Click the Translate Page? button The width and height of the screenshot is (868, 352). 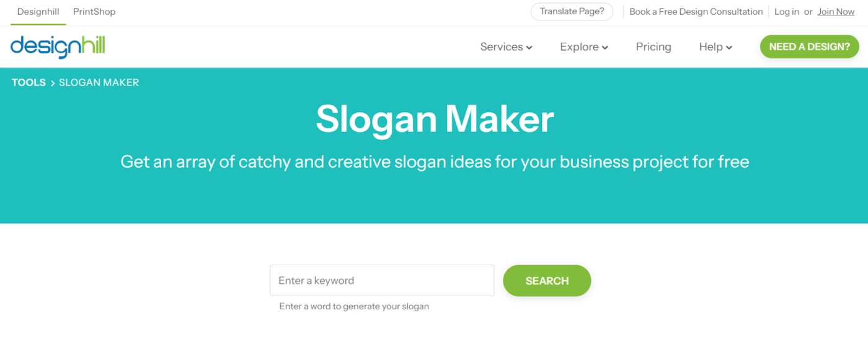tap(572, 12)
